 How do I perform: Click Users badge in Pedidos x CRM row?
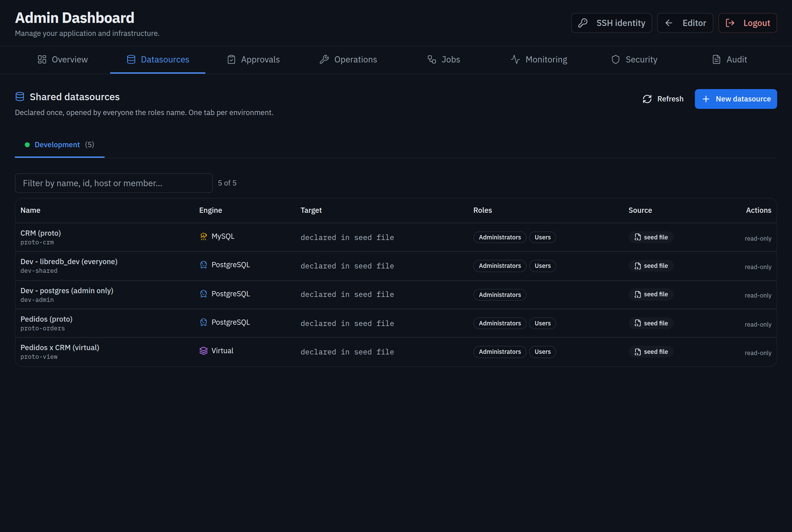click(543, 352)
